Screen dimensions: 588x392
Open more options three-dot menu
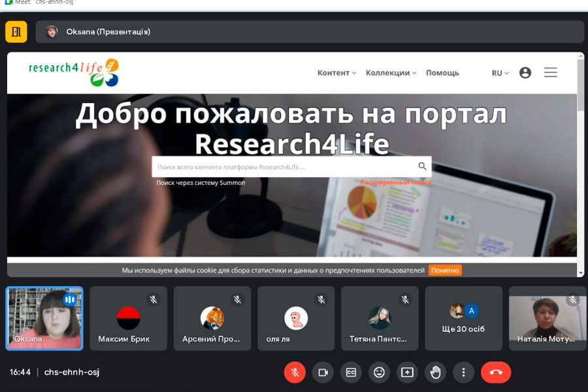point(463,372)
